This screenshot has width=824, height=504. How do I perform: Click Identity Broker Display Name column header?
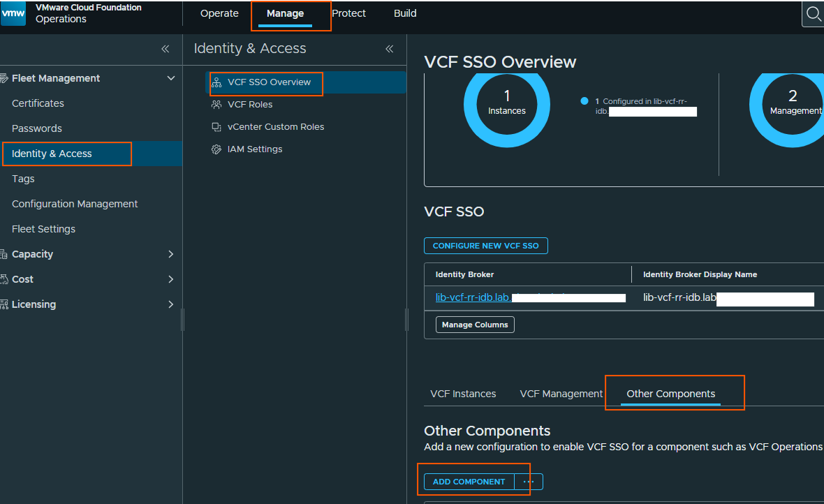click(700, 275)
